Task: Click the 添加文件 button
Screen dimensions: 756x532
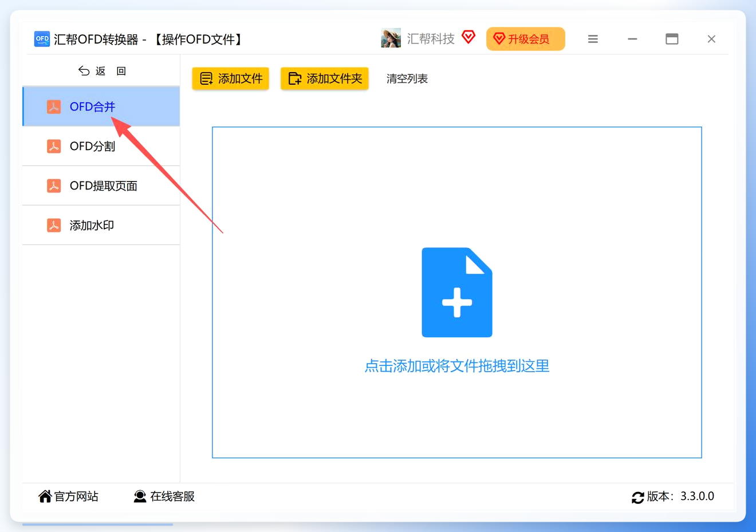Action: (230, 78)
